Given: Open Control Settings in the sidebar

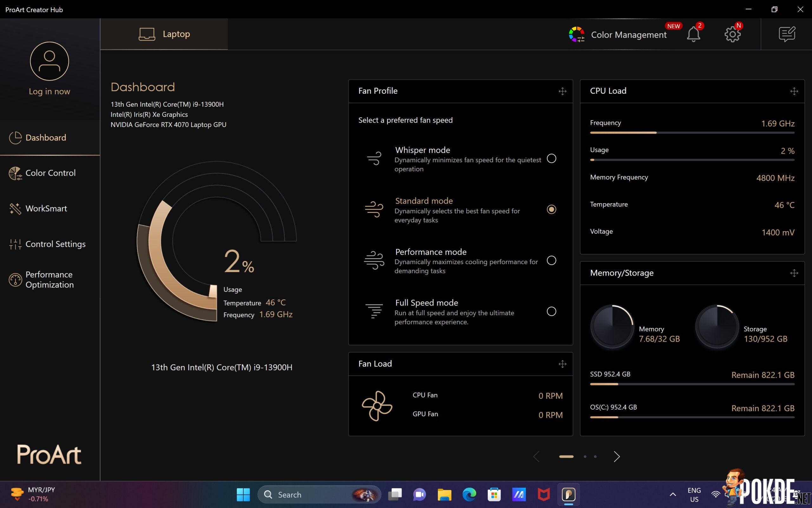Looking at the screenshot, I should pyautogui.click(x=50, y=244).
